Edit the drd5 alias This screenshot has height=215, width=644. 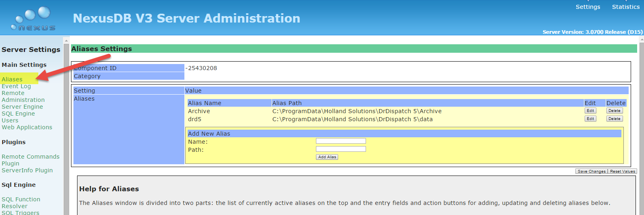coord(590,119)
